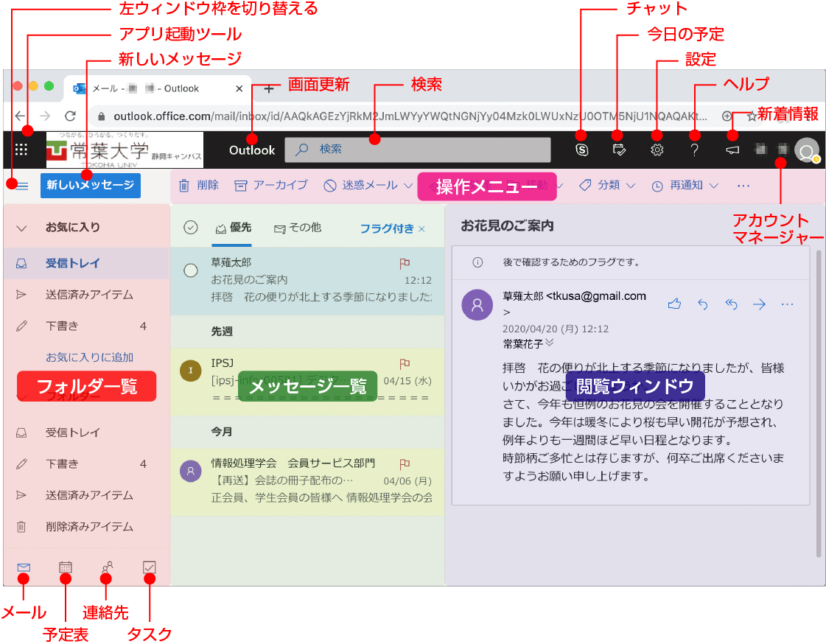Screen dimensions: 826x644
Task: Click the thumbs-up like icon in the reading pane
Action: (673, 304)
